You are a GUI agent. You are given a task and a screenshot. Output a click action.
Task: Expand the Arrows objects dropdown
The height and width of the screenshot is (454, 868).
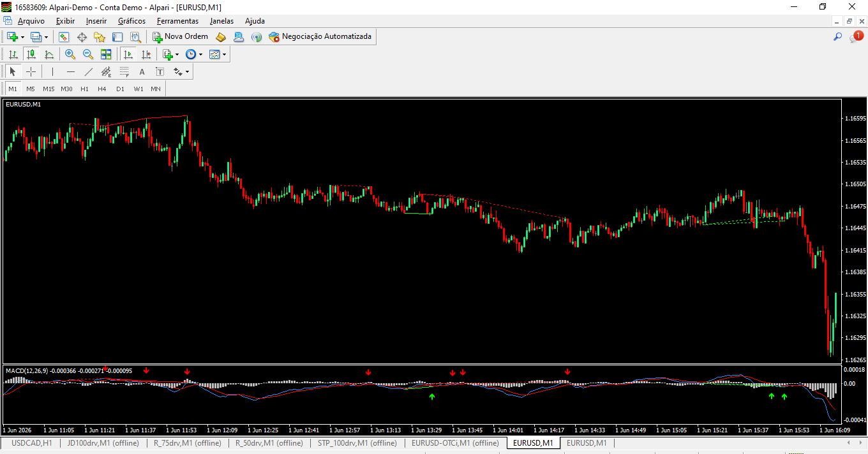click(188, 71)
